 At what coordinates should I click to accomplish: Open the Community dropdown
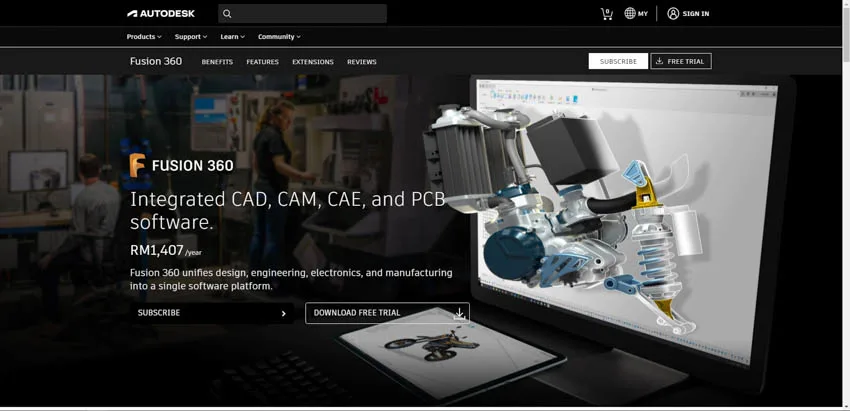pos(279,37)
